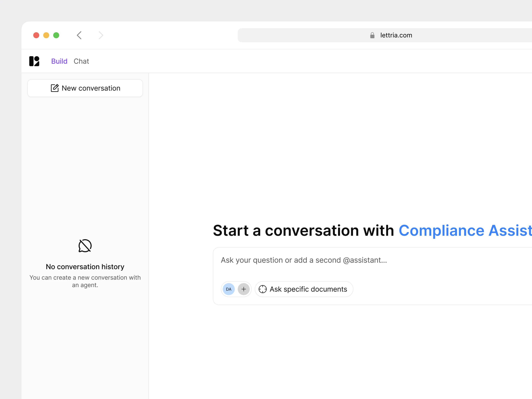Image resolution: width=532 pixels, height=399 pixels.
Task: Click the crossed-out chat bubble icon
Action: click(85, 246)
